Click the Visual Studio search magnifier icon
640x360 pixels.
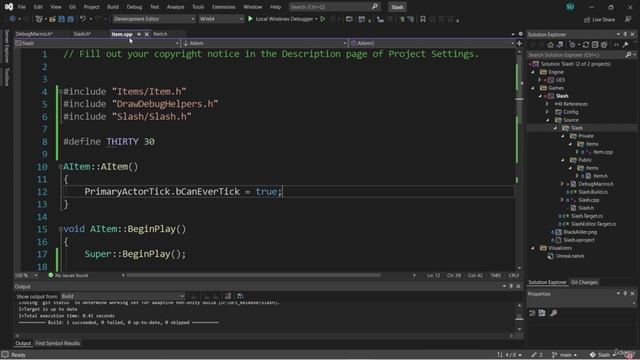pyautogui.click(x=375, y=7)
